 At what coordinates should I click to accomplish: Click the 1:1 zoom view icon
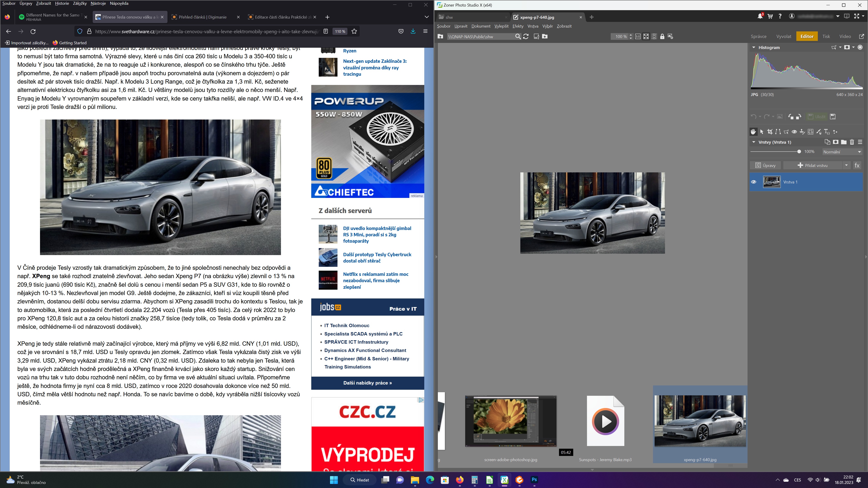(637, 36)
